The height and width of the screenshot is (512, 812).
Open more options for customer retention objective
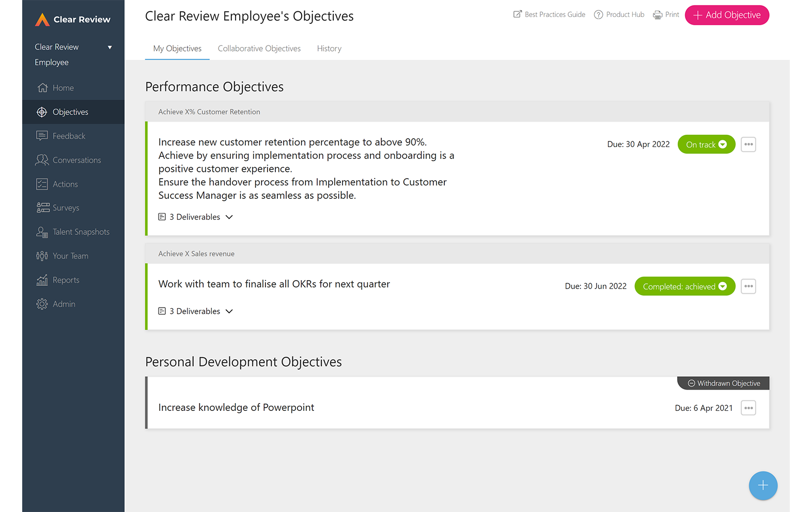tap(748, 145)
